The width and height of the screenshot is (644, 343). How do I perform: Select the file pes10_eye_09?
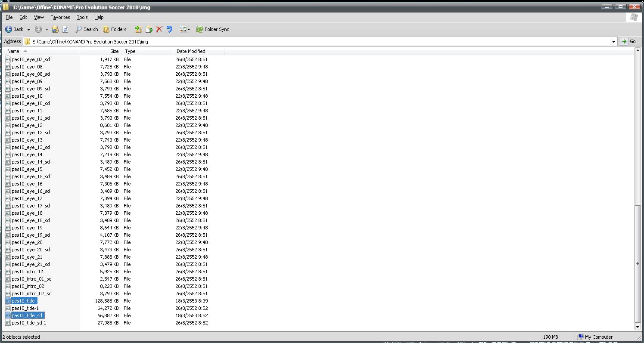pyautogui.click(x=27, y=81)
